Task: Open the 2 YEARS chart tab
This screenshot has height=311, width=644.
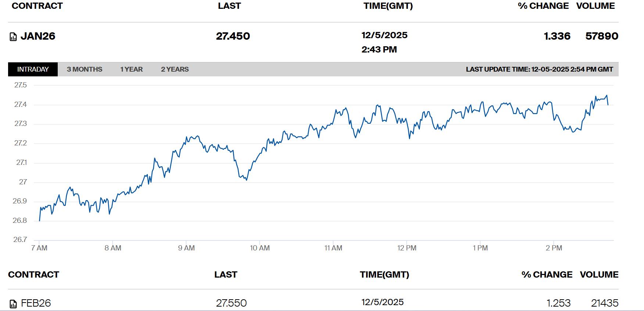Action: click(x=175, y=69)
